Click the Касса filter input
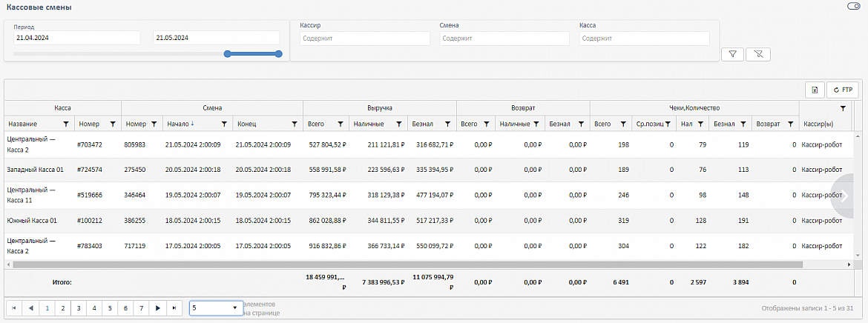The image size is (868, 323). click(x=645, y=39)
